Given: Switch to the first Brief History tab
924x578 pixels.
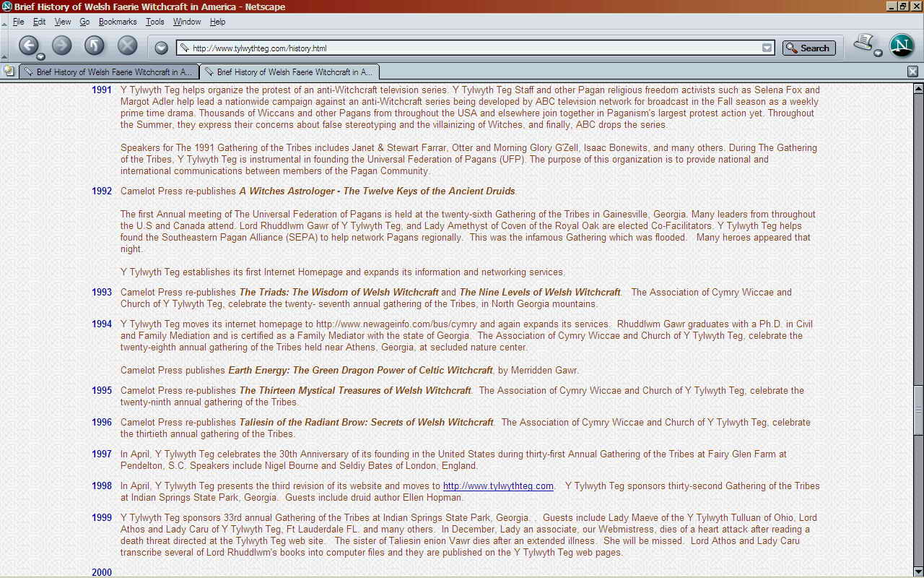Looking at the screenshot, I should [x=109, y=72].
